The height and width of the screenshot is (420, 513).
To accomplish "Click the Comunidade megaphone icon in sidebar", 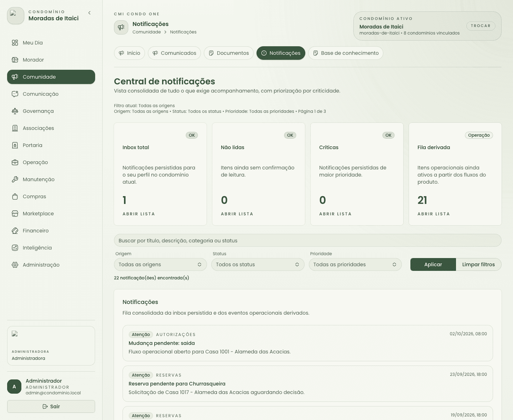I will (x=15, y=77).
